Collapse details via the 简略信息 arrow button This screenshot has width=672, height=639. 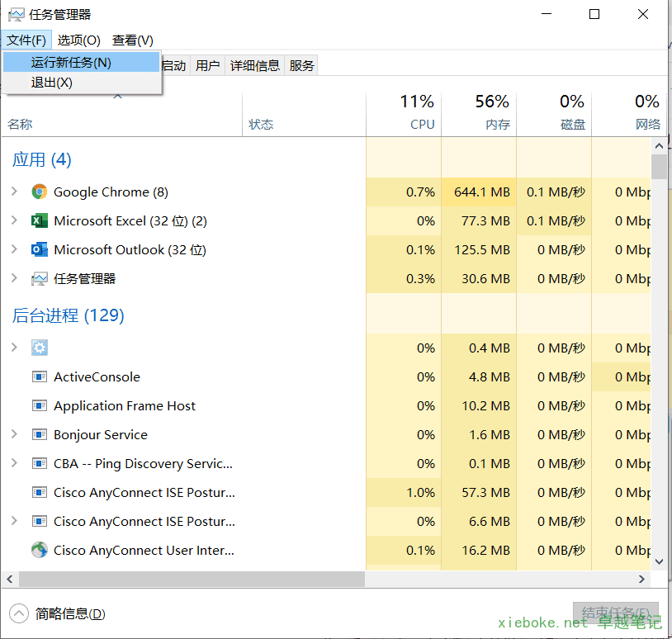[x=19, y=613]
